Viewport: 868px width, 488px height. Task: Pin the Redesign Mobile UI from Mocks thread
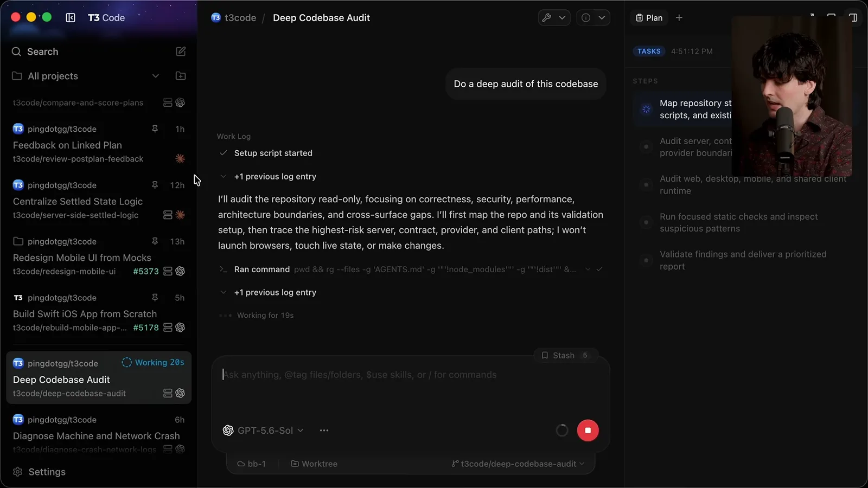point(155,241)
